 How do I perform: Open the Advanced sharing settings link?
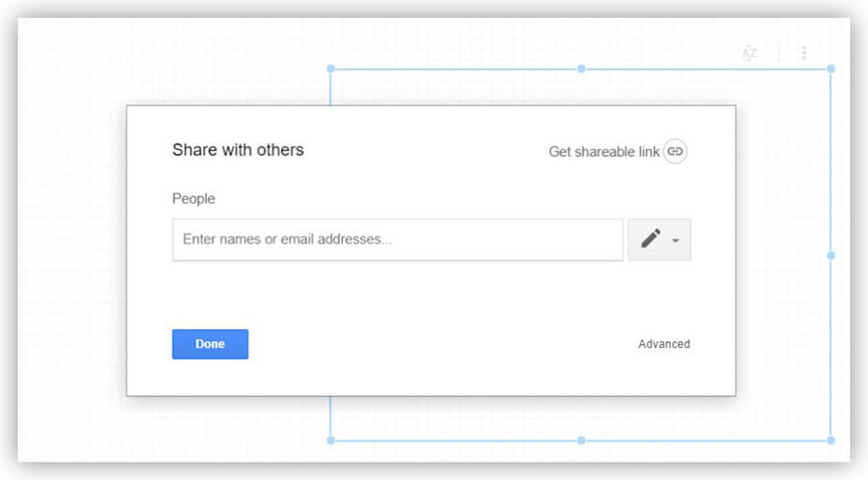pyautogui.click(x=664, y=344)
